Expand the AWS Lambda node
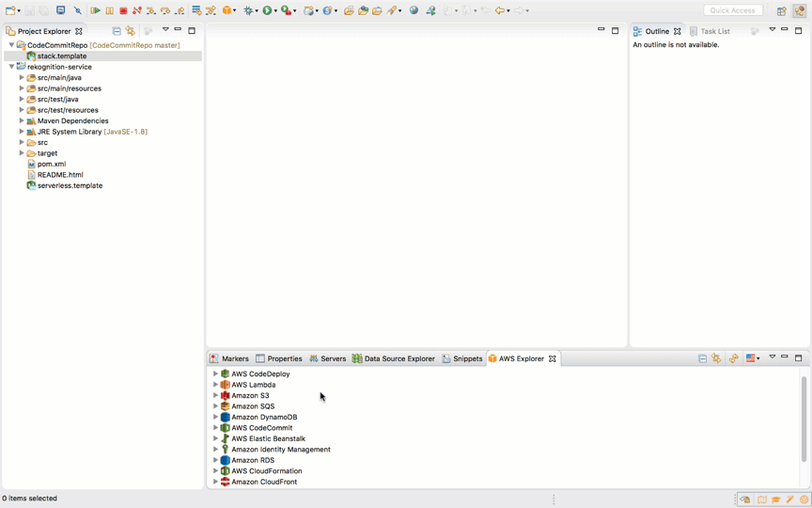 (215, 385)
